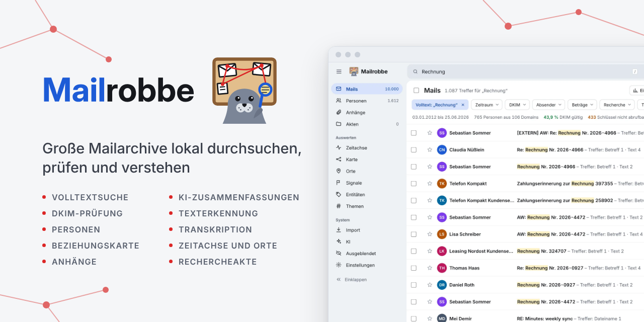Go to Akten in the sidebar
Screen dimensions: 644x322
[367, 124]
